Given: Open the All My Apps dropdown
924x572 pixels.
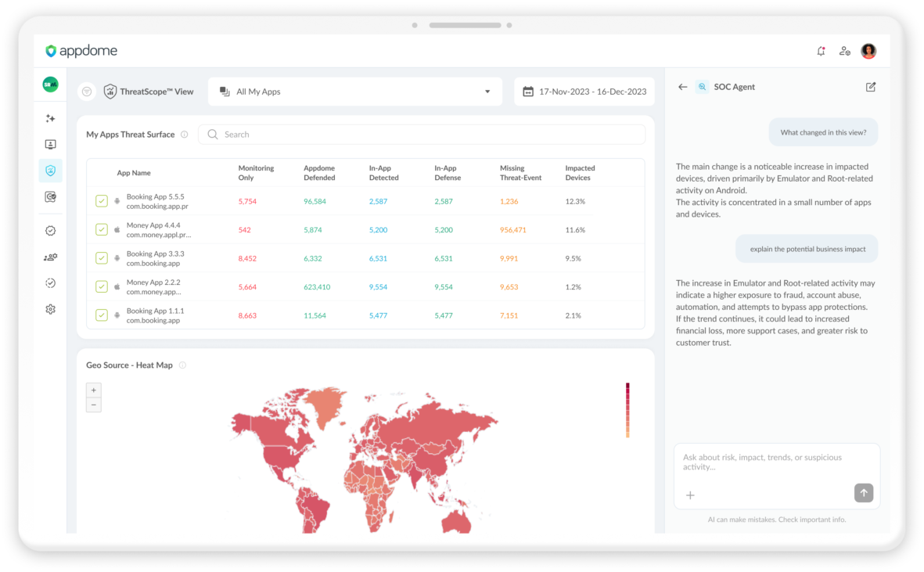Looking at the screenshot, I should (355, 92).
